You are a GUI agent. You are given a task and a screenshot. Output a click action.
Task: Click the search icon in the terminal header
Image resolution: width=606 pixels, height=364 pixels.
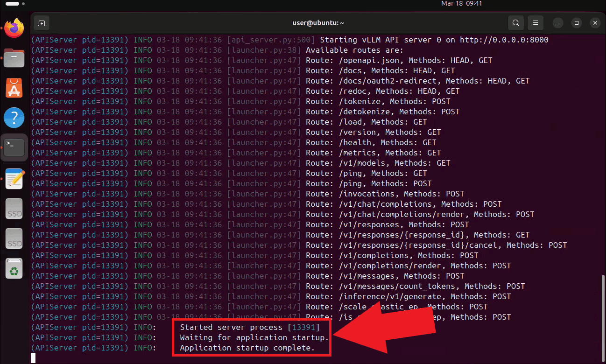tap(515, 22)
